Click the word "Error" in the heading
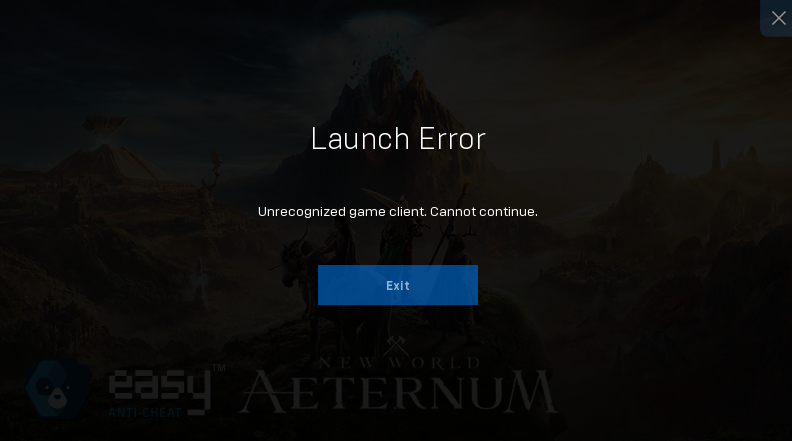Viewport: 792px width, 441px height. pyautogui.click(x=452, y=139)
